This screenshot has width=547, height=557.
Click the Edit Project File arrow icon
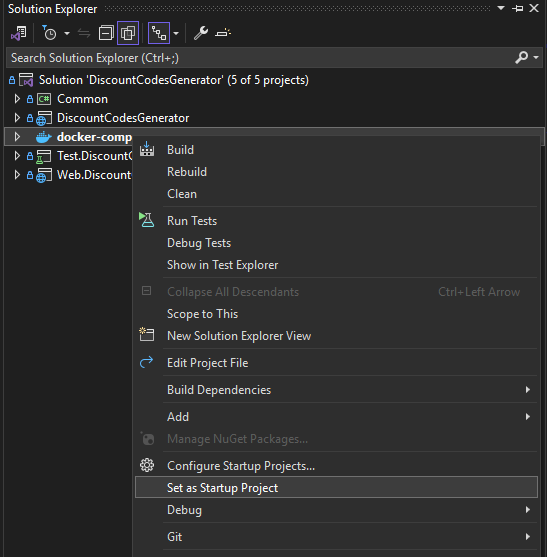(x=146, y=362)
